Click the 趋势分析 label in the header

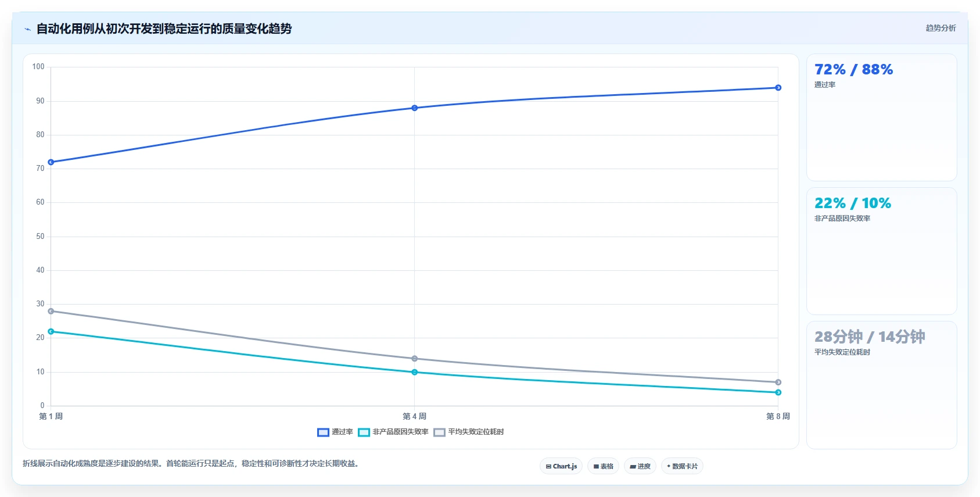(940, 28)
